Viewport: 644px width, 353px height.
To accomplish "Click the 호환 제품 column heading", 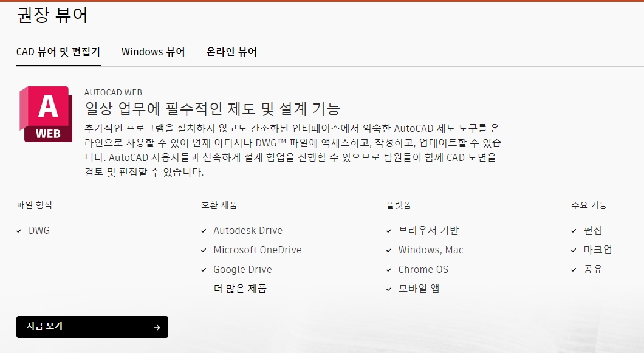I will pyautogui.click(x=219, y=205).
